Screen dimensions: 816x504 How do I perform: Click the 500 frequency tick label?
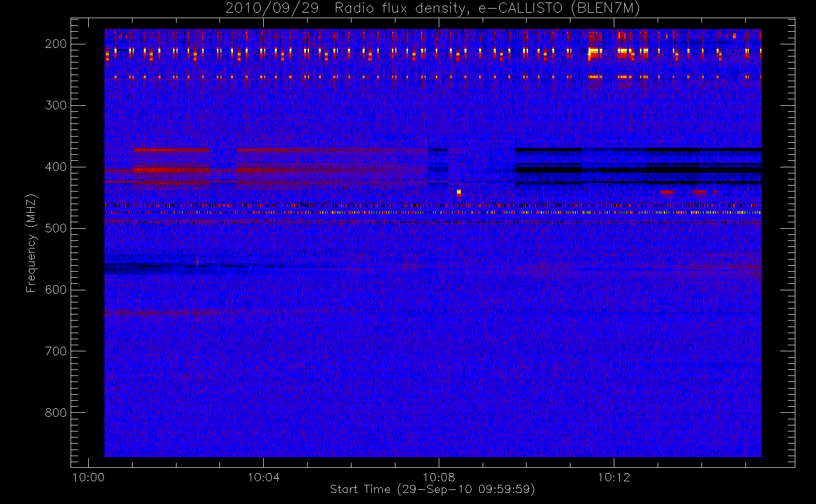[x=56, y=228]
